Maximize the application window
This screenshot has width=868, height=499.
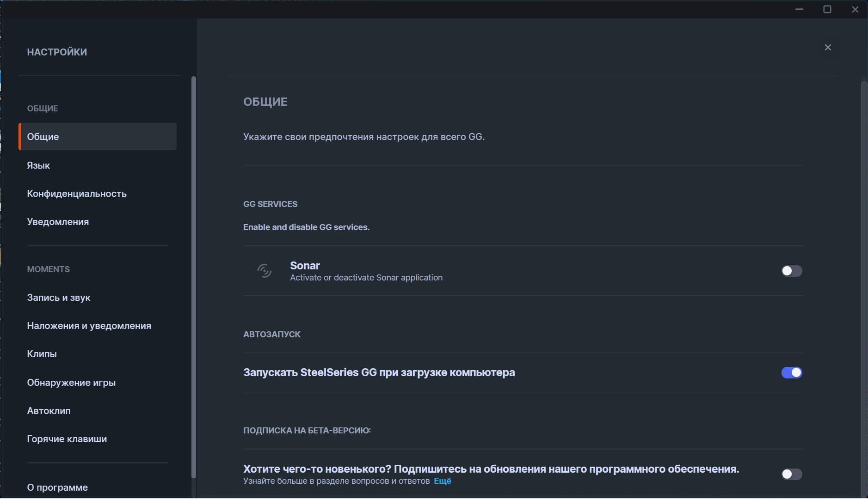point(827,9)
